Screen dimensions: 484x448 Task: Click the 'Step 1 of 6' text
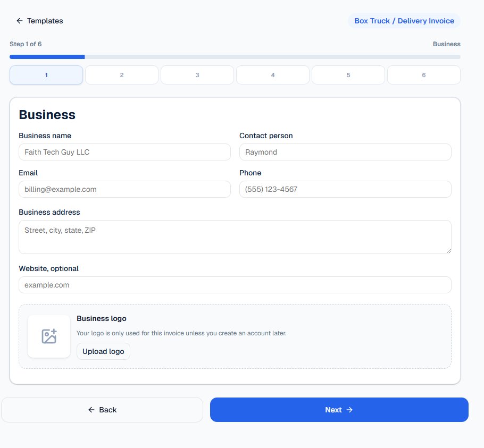26,44
